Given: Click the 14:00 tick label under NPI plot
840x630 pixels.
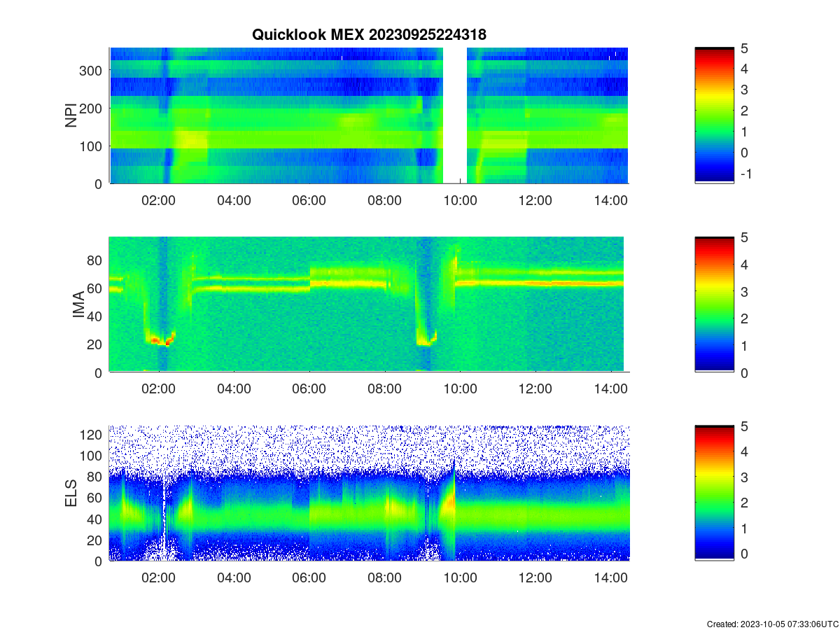Looking at the screenshot, I should tap(610, 200).
